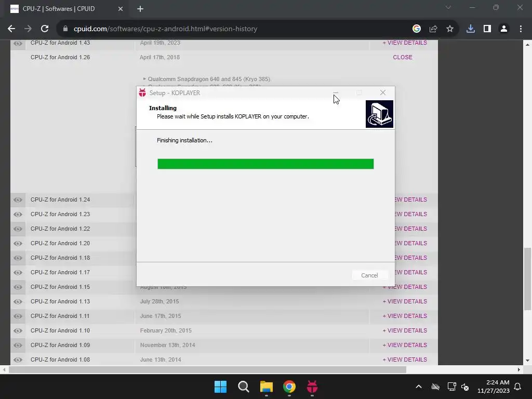Viewport: 532px width, 399px height.
Task: Click the page vertical scrollbar thumb
Action: coord(527,279)
